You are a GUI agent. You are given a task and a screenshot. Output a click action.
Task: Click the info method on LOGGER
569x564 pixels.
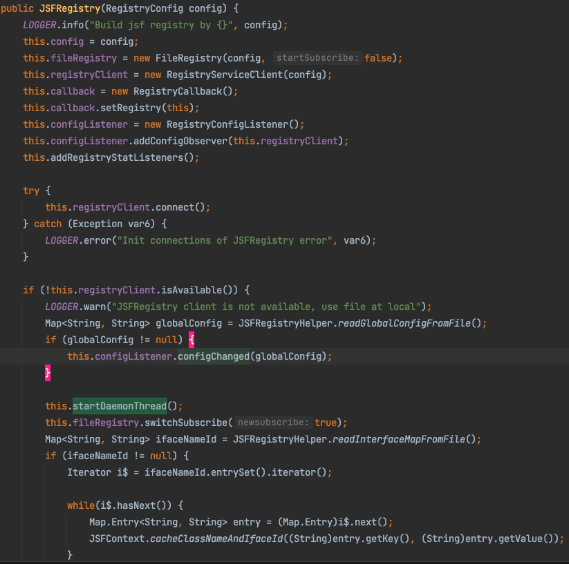[73, 25]
